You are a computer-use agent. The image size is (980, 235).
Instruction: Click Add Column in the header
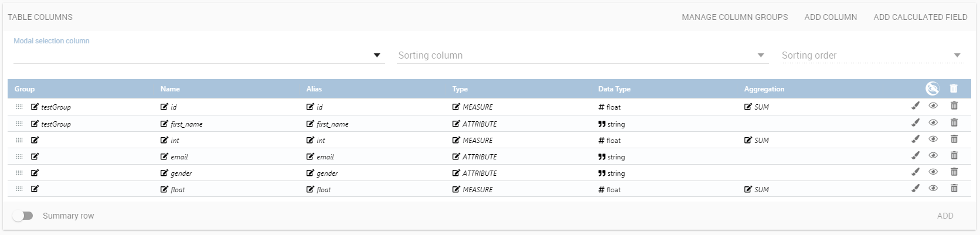[x=831, y=17]
